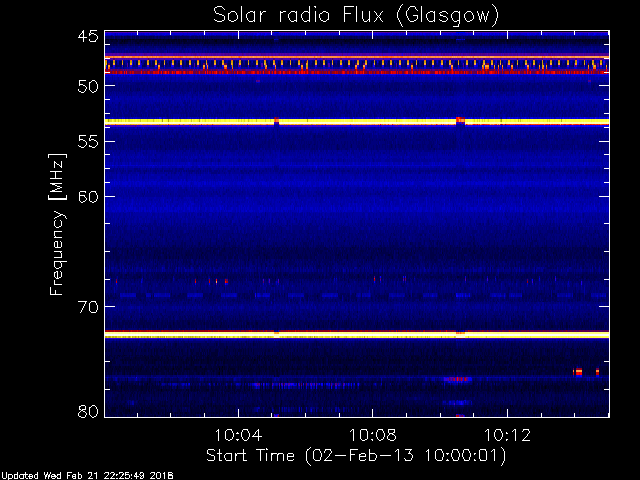Click the red burst spot near 76 MHz
Screen dimensions: 640x480
pos(578,372)
